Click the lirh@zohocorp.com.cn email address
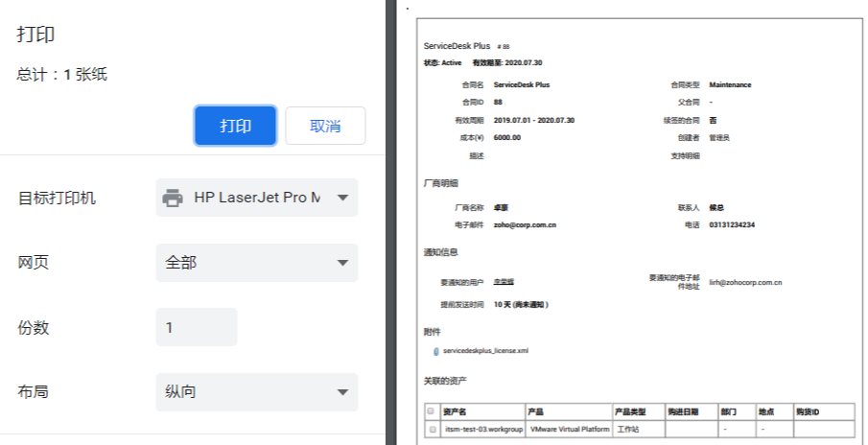This screenshot has width=868, height=445. pyautogui.click(x=745, y=282)
